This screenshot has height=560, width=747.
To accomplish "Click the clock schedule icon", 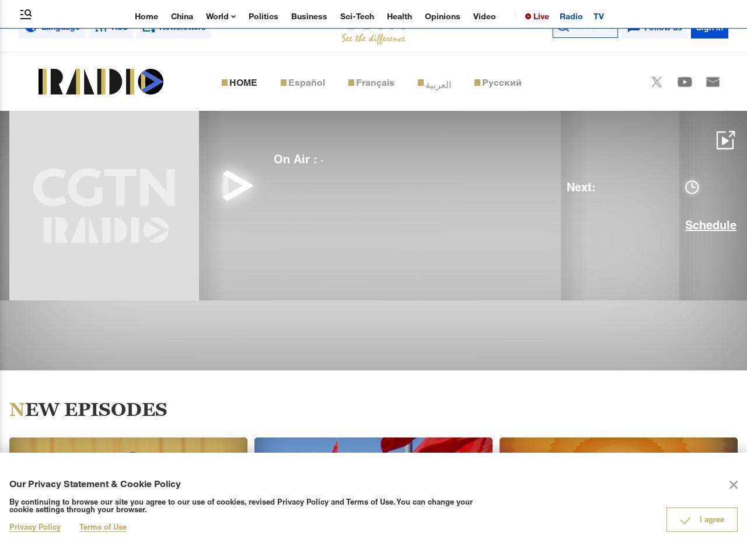I will [692, 187].
